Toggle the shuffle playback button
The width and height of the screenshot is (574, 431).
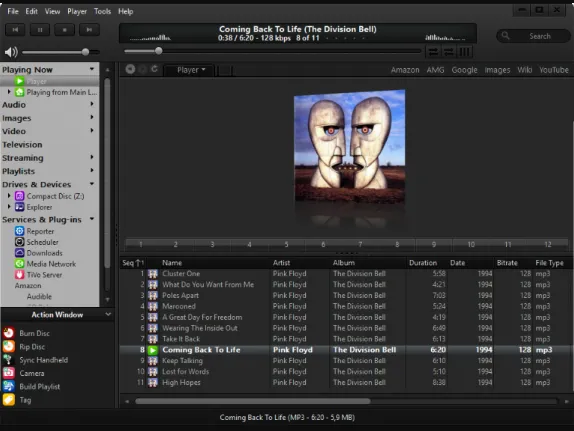(433, 52)
